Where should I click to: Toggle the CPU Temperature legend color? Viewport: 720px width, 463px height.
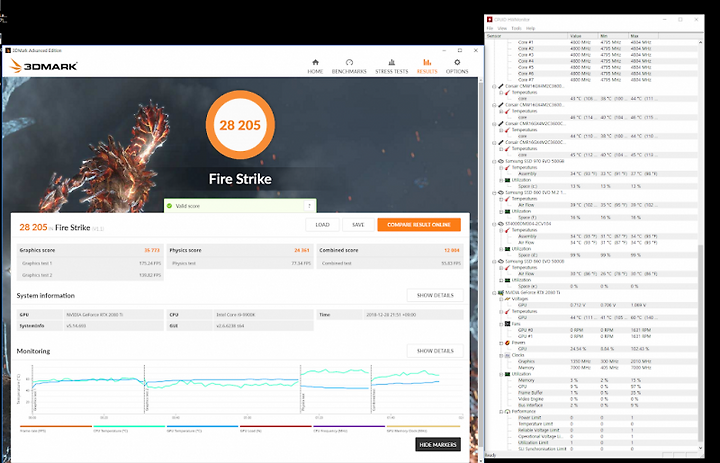(x=129, y=427)
